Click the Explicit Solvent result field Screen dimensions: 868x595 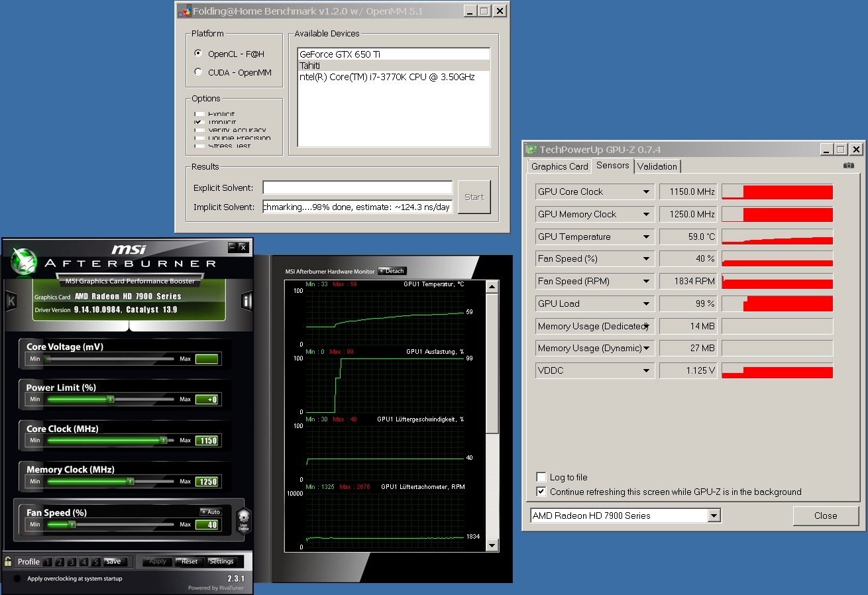point(357,188)
